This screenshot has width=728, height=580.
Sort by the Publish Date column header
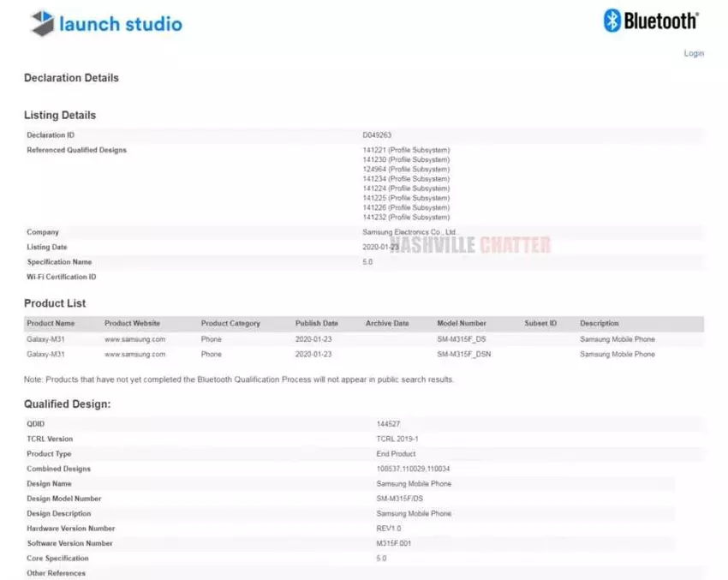click(x=316, y=324)
